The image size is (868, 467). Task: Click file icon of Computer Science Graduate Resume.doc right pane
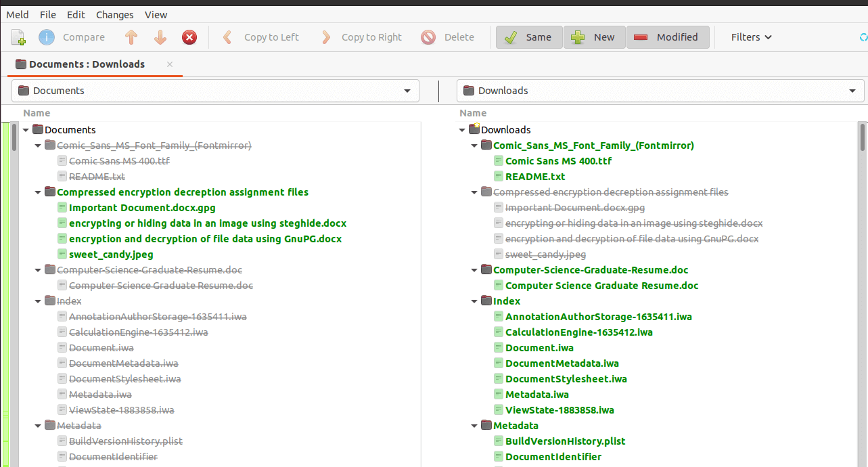coord(499,286)
